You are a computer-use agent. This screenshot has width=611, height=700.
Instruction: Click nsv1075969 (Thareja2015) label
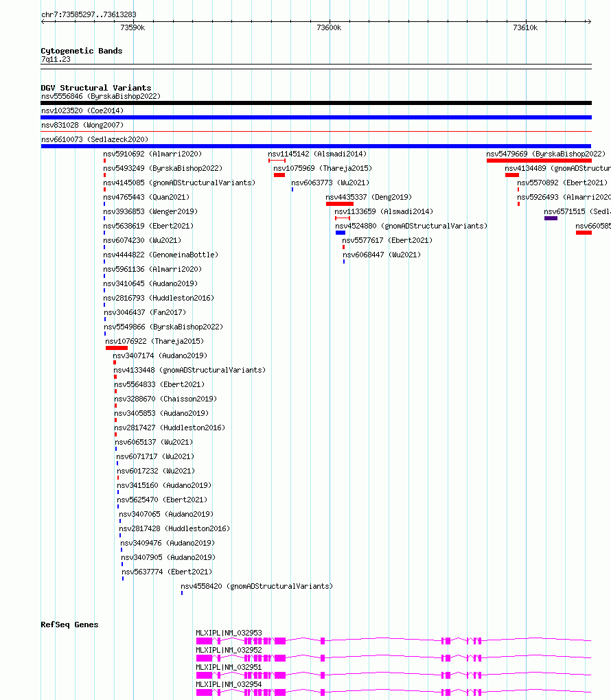click(x=323, y=168)
